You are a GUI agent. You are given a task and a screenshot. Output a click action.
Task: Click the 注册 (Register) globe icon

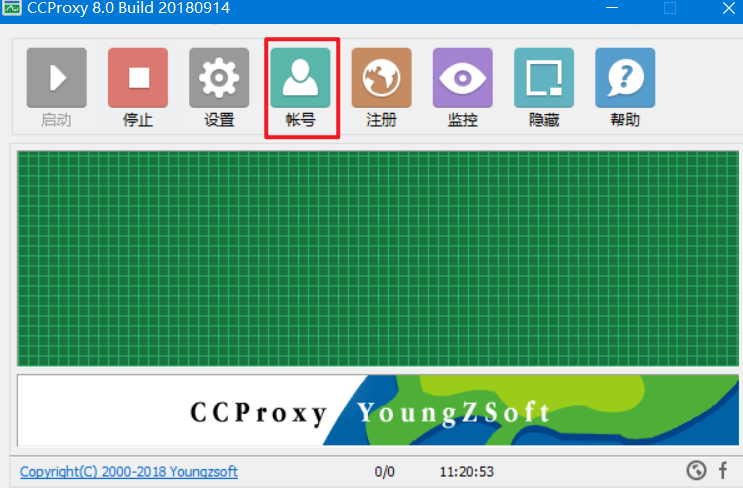click(381, 78)
